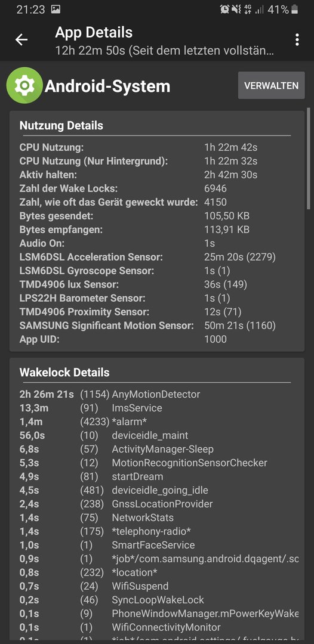Tap the 4G network signal icon
Screen dimensions: 314x644
click(248, 10)
